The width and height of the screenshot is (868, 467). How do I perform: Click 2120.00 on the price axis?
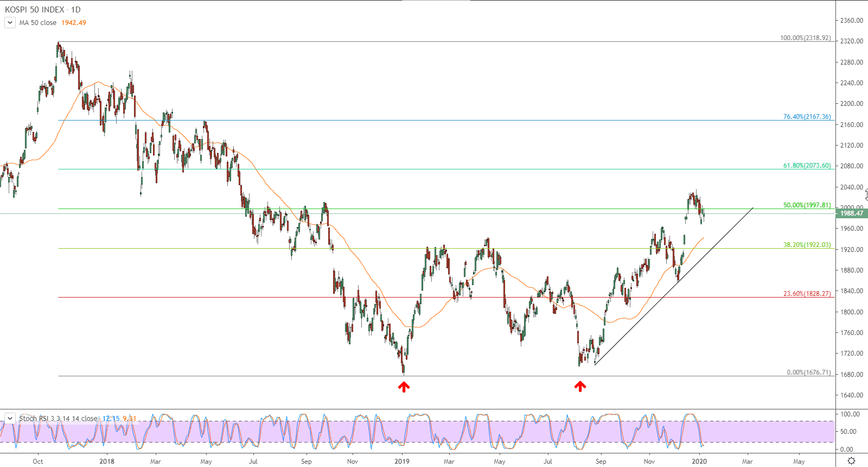[852, 146]
